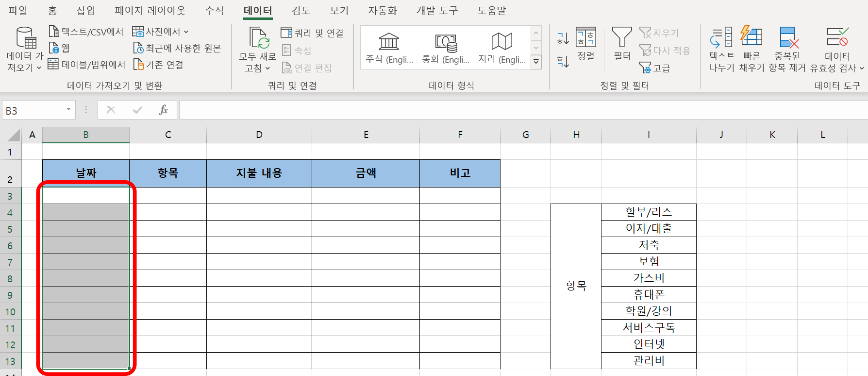Viewport: 868px width, 376px height.
Task: Click Edit Links (연결 편집)
Action: pyautogui.click(x=306, y=68)
